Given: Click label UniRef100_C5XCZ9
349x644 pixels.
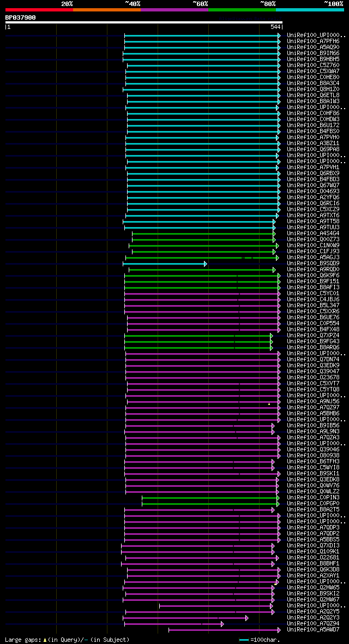Looking at the screenshot, I should click(313, 210).
